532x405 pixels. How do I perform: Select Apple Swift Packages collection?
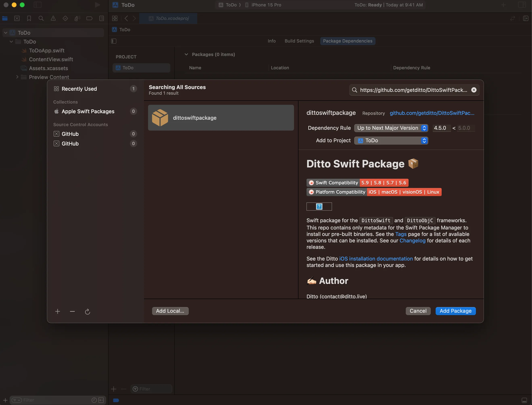point(95,111)
